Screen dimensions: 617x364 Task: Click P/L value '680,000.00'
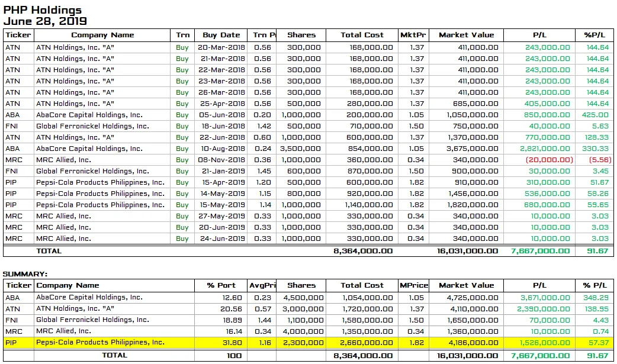pos(547,205)
